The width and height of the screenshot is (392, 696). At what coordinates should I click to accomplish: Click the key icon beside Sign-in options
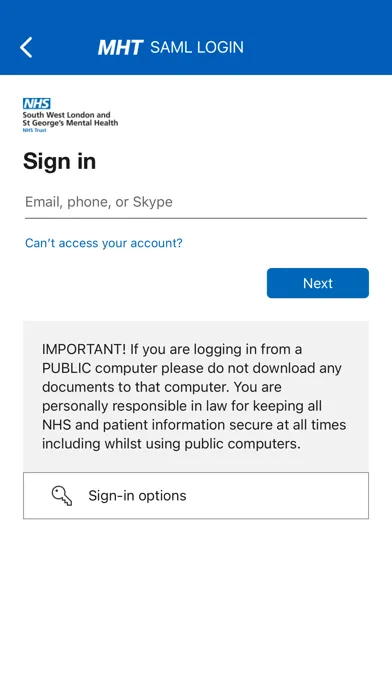(62, 495)
